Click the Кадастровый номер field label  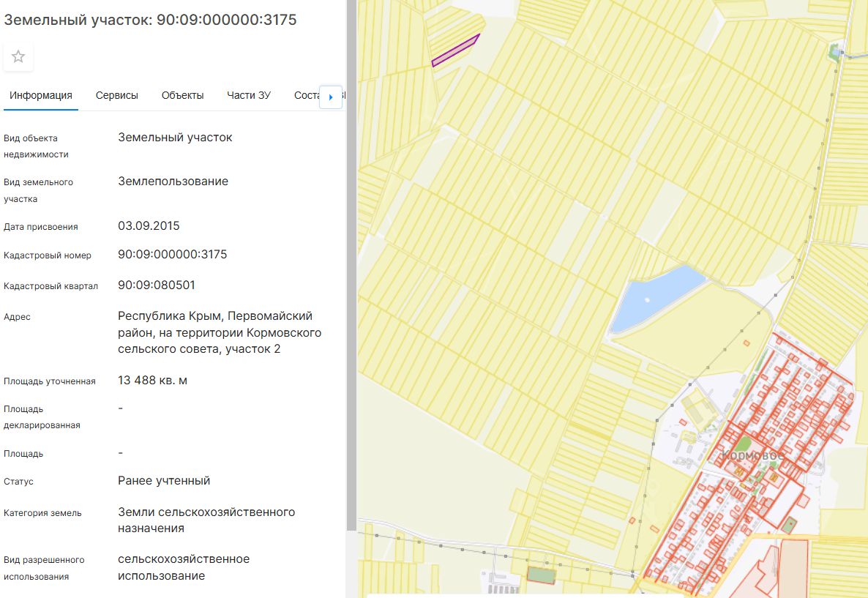point(48,255)
